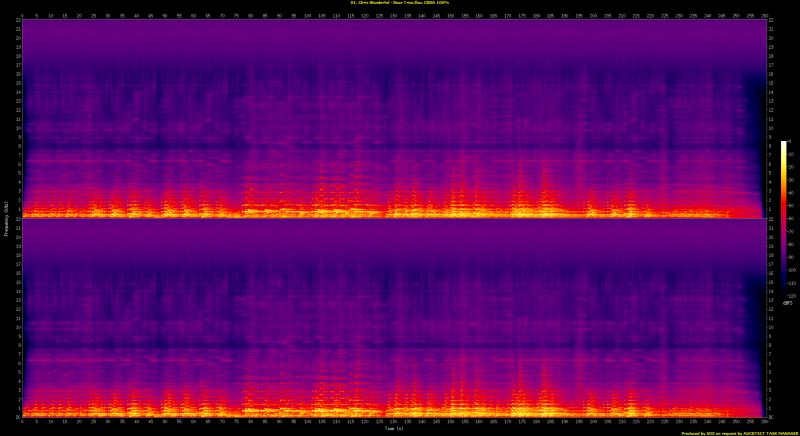Click the bright white top of the color scale
Image resolution: width=800 pixels, height=436 pixels.
[784, 144]
